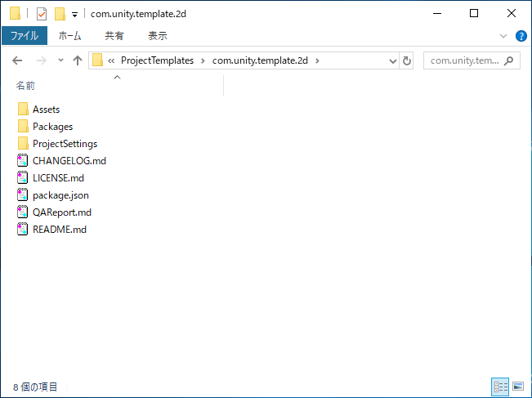Go up one folder level
Viewport: 532px width, 398px height.
78,60
